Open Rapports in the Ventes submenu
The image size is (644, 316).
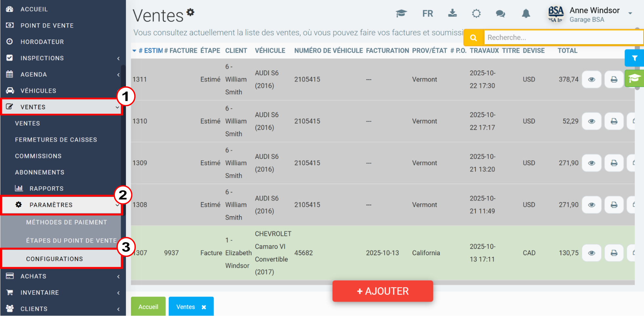click(x=47, y=189)
